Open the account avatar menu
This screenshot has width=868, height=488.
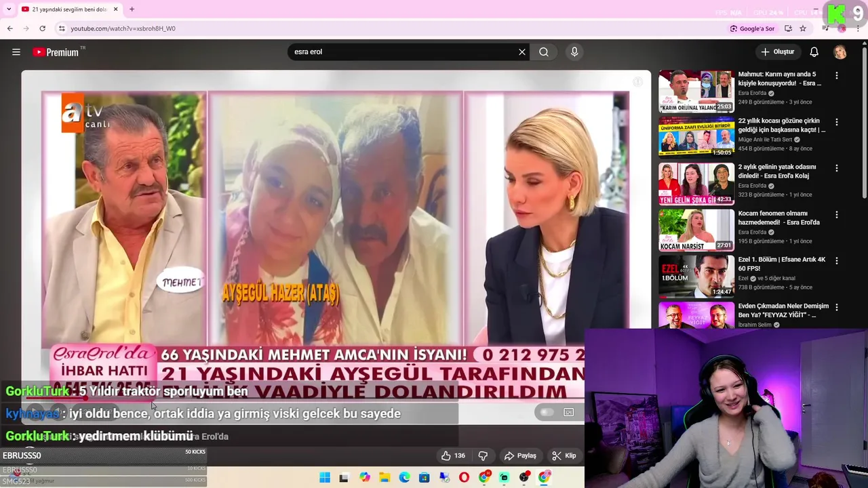[x=840, y=52]
